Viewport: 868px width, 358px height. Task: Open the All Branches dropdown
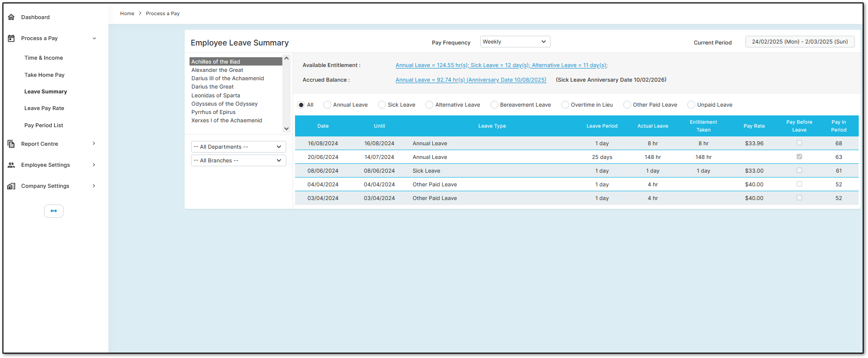click(238, 160)
